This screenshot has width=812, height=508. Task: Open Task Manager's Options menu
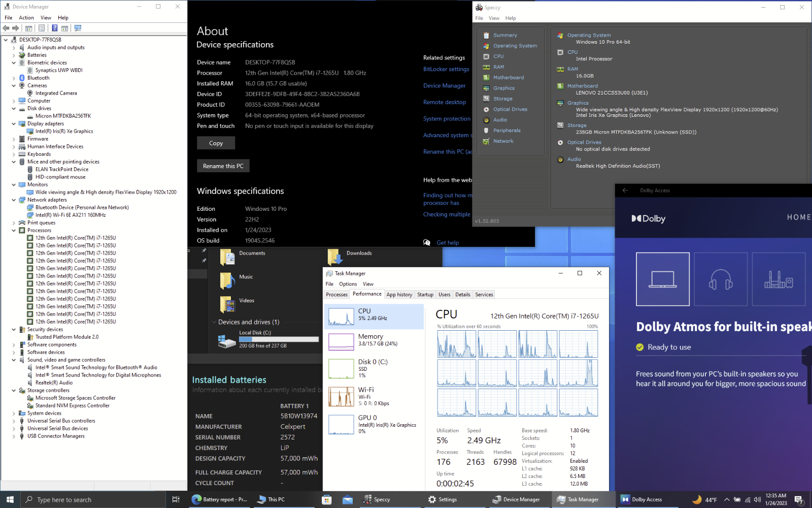pos(348,284)
